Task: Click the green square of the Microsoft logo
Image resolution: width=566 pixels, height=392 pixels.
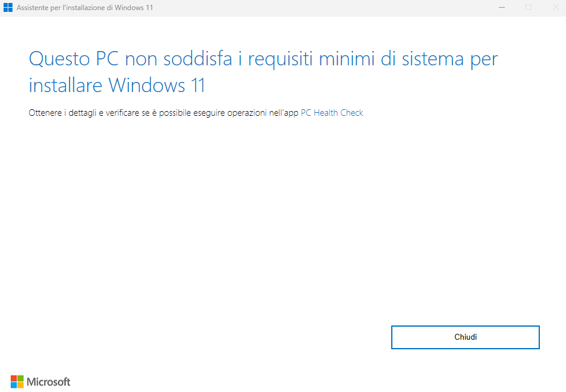Action: [20, 378]
